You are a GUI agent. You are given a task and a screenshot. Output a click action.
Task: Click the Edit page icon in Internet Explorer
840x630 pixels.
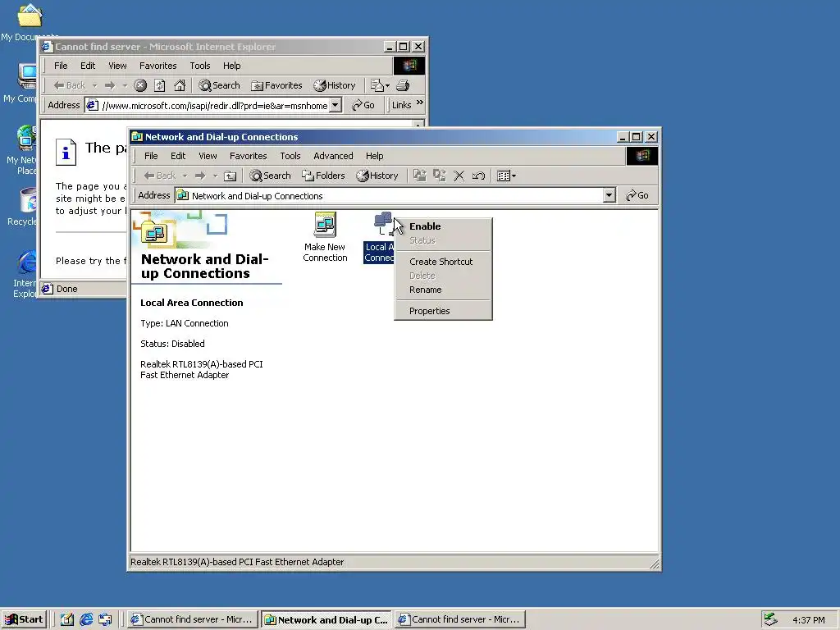tap(380, 85)
